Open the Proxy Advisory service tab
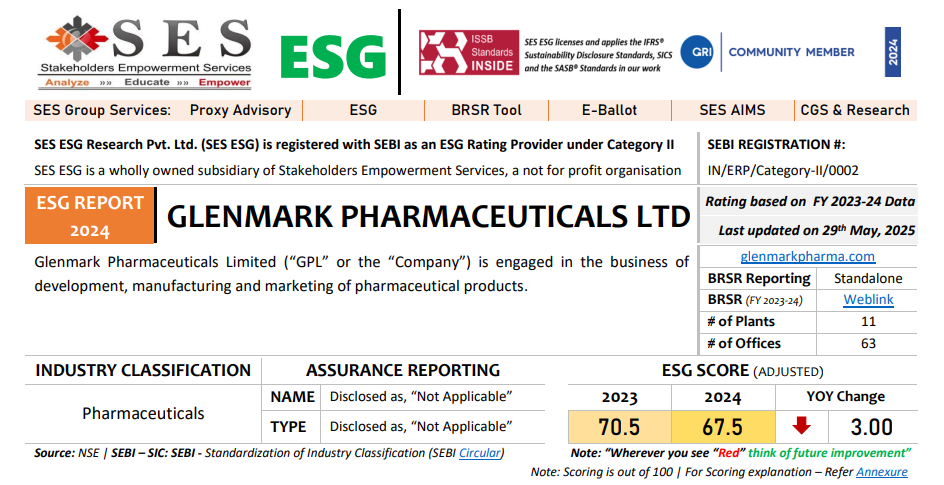This screenshot has height=485, width=944. point(240,110)
